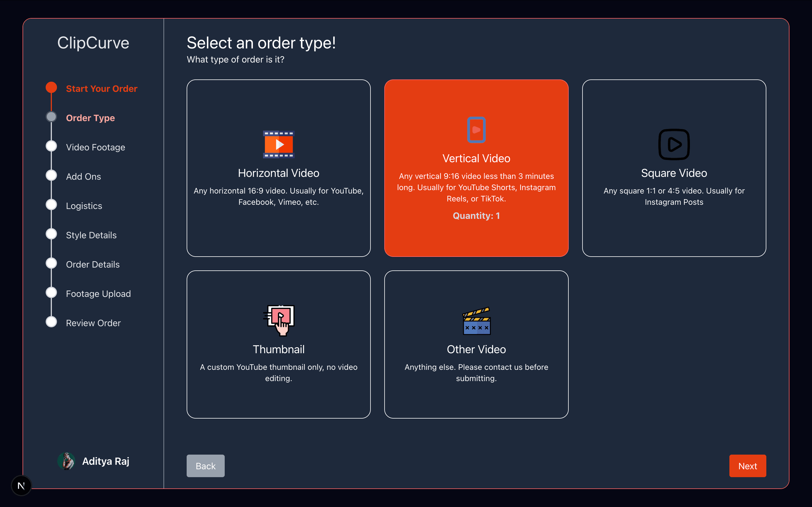Image resolution: width=812 pixels, height=507 pixels.
Task: Click the ClipCurve logo text
Action: (x=93, y=43)
